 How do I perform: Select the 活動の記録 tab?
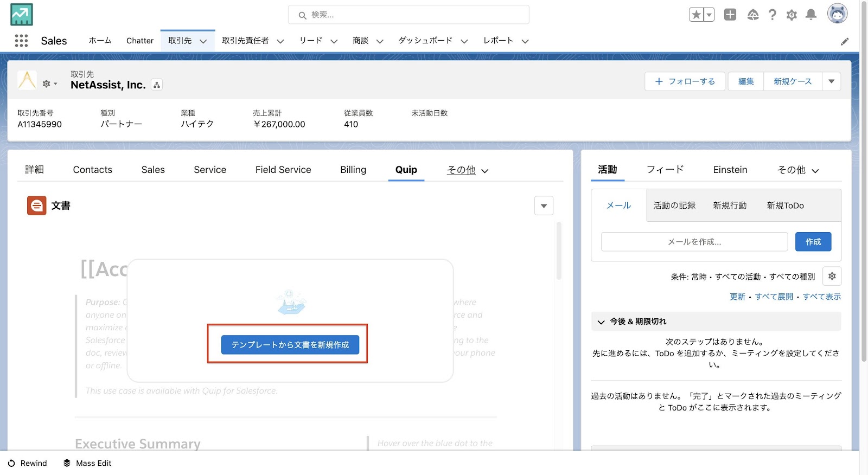pyautogui.click(x=674, y=206)
